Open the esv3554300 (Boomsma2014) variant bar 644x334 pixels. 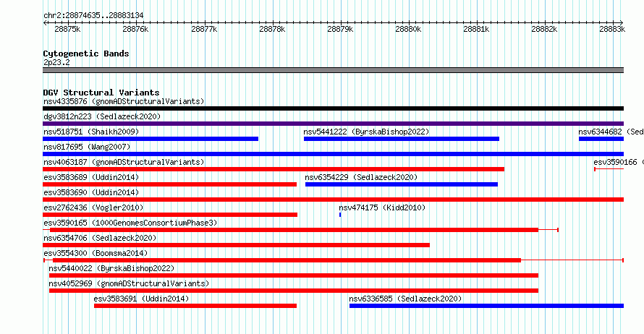tap(333, 260)
